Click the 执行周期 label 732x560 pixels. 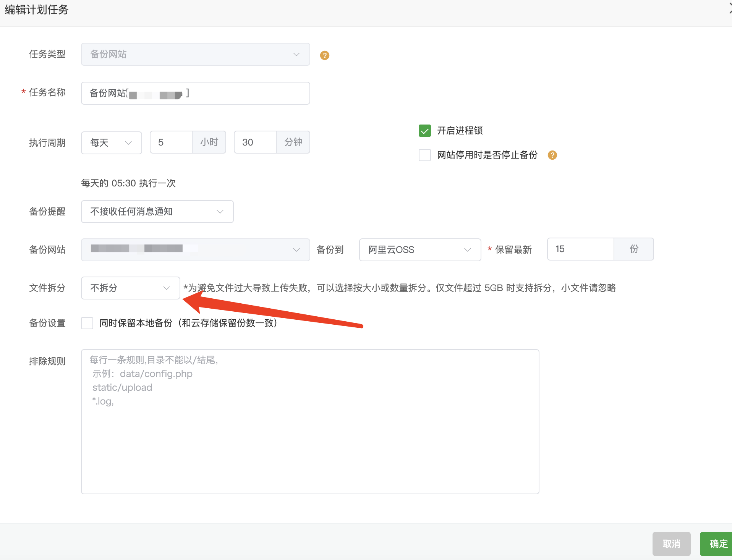point(47,143)
